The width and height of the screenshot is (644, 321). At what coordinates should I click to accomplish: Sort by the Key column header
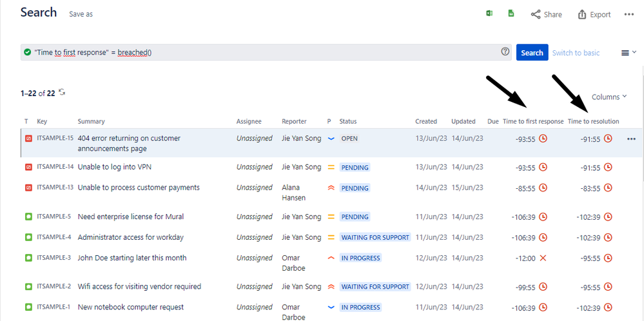(42, 122)
